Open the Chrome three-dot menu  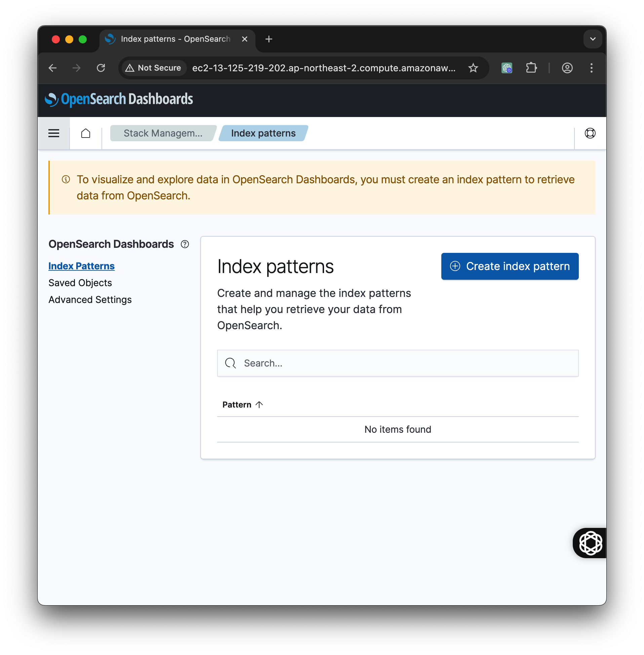[x=591, y=68]
